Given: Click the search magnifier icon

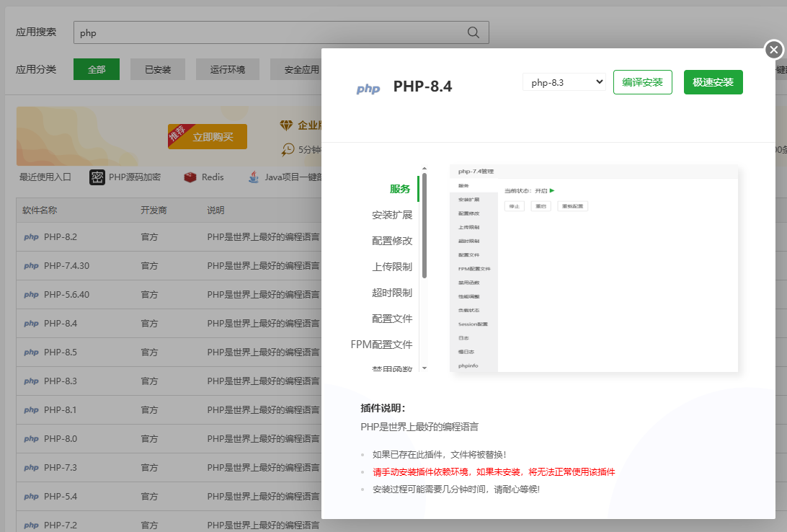Looking at the screenshot, I should [473, 32].
